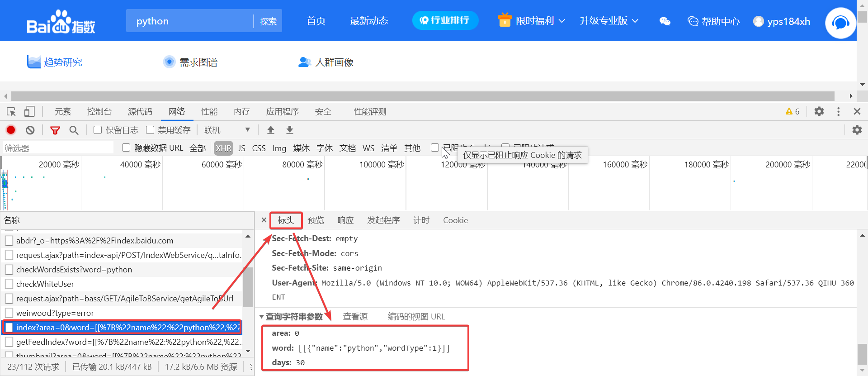Enable the 禁用缓存 checkbox
The width and height of the screenshot is (868, 376).
point(150,130)
